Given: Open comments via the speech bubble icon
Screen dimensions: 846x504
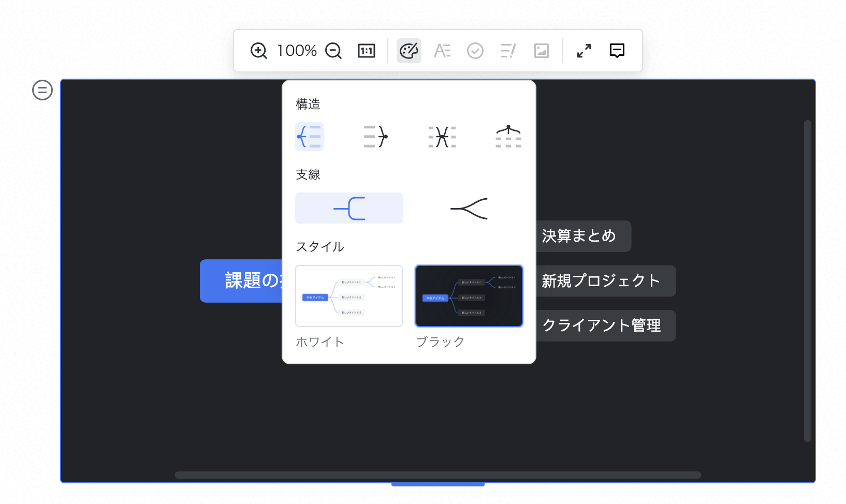Looking at the screenshot, I should pos(617,50).
